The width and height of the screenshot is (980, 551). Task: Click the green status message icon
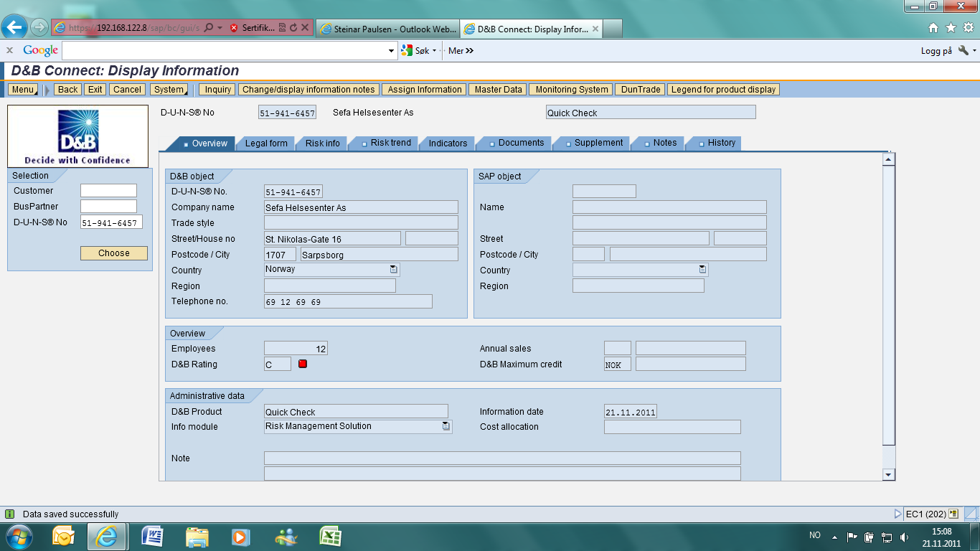[x=10, y=514]
